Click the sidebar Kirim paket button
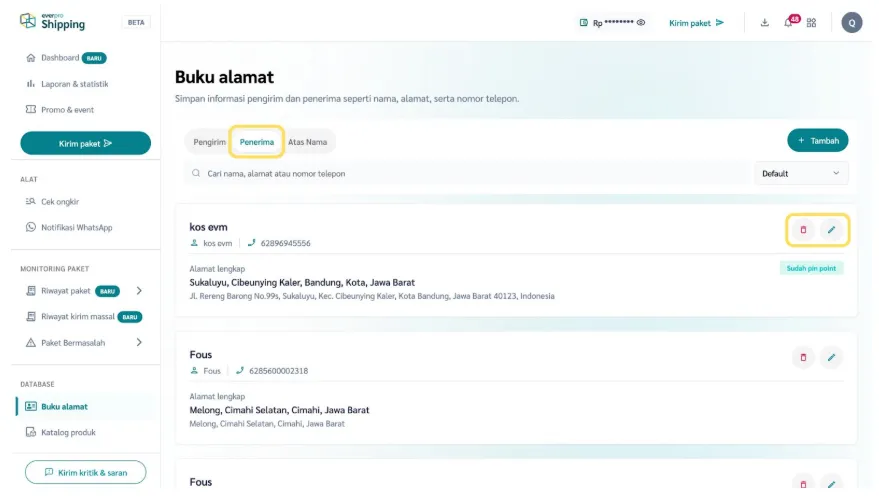The height and width of the screenshot is (497, 879). pos(85,143)
